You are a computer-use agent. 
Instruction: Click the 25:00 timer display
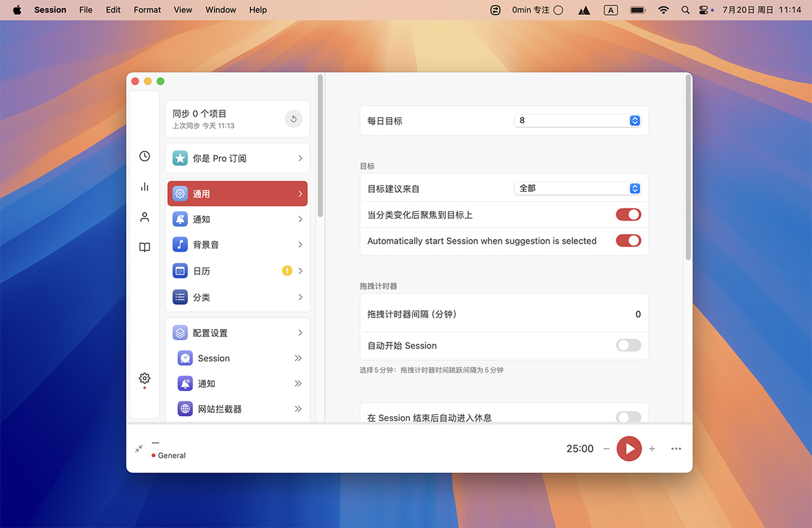pos(580,449)
